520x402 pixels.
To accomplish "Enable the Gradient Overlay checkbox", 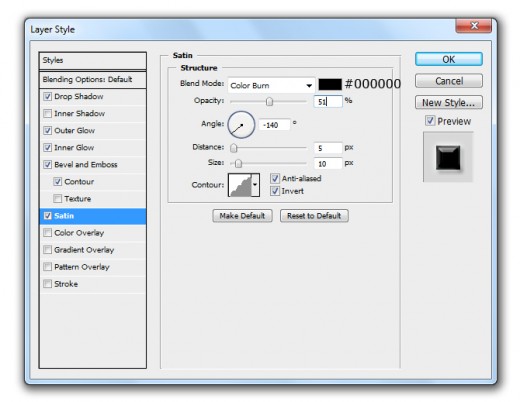I will 47,250.
